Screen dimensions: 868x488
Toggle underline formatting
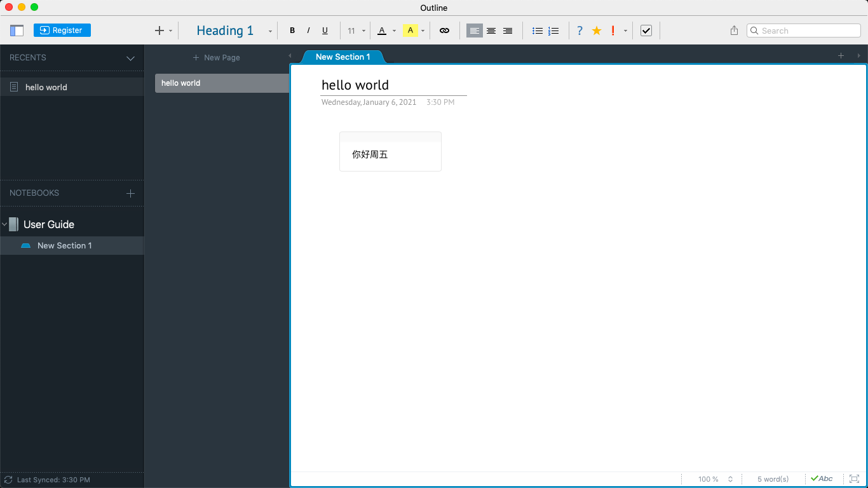[x=325, y=30]
